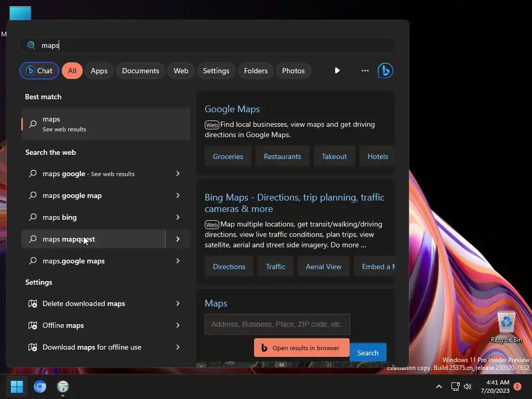Expand the maps.google maps suggestion arrow
532x399 pixels.
pos(178,261)
